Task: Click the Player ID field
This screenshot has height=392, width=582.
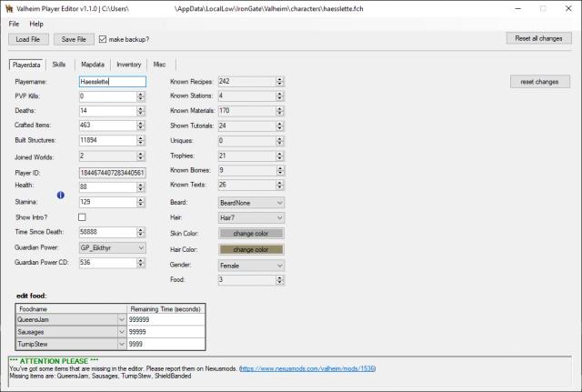Action: coord(113,173)
